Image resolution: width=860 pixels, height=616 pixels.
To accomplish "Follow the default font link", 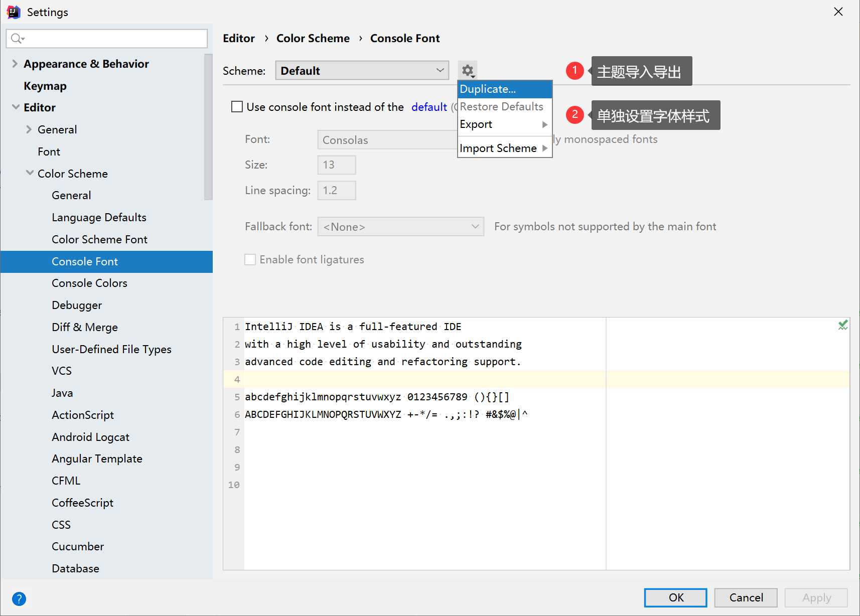I will click(x=429, y=107).
